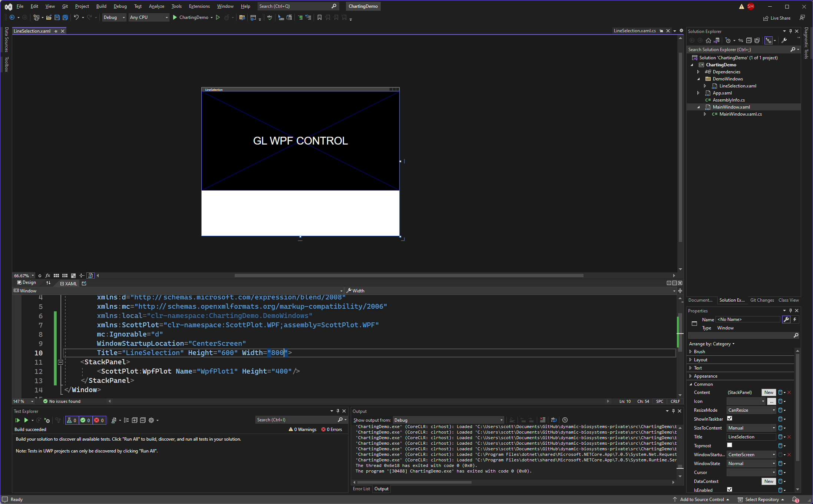
Task: Open the Debug configuration dropdown
Action: pos(114,17)
